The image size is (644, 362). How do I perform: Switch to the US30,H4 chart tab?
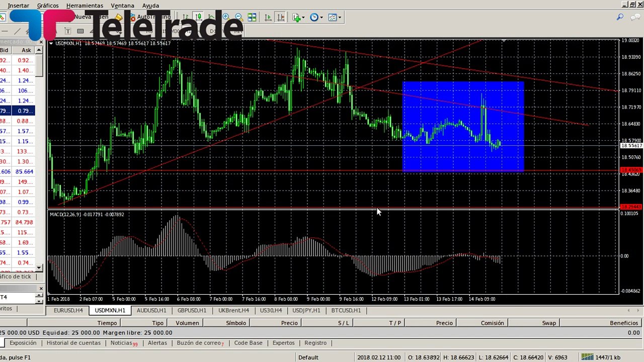point(271,310)
